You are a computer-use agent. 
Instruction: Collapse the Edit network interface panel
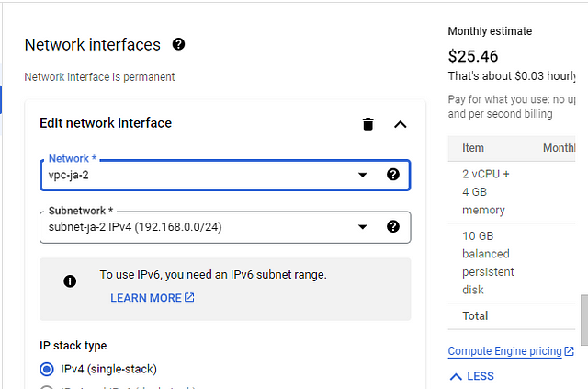pos(401,124)
